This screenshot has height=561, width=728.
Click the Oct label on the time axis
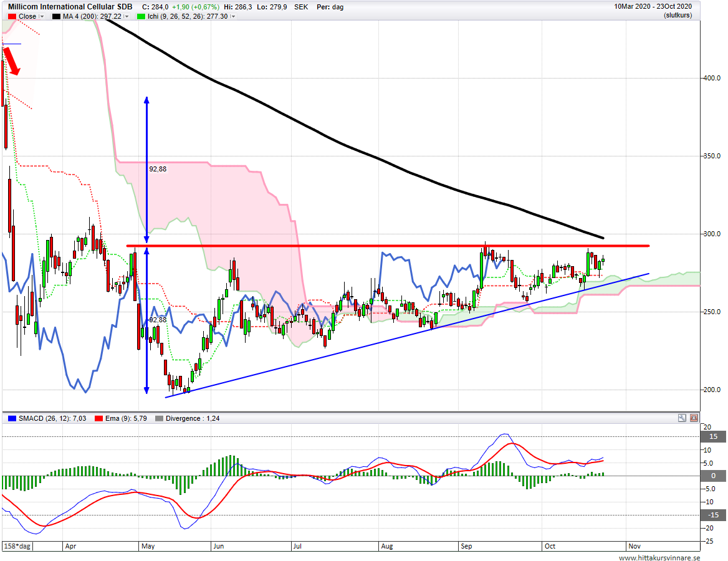coord(550,546)
